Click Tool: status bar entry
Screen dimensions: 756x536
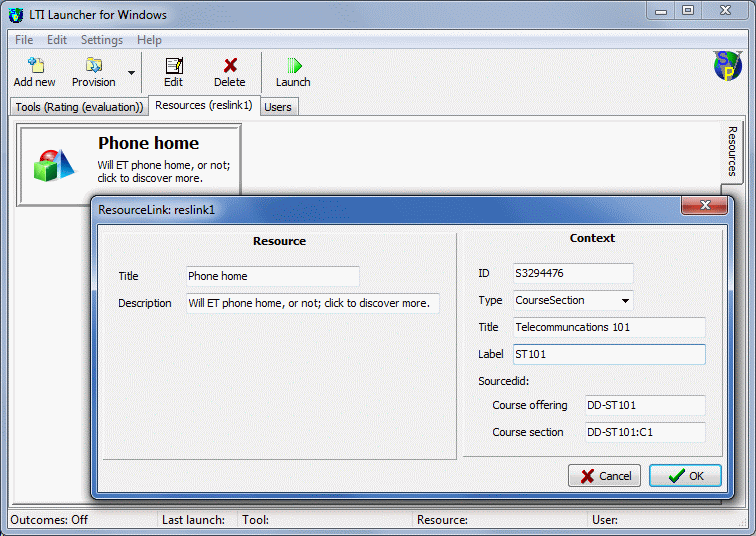pyautogui.click(x=256, y=520)
